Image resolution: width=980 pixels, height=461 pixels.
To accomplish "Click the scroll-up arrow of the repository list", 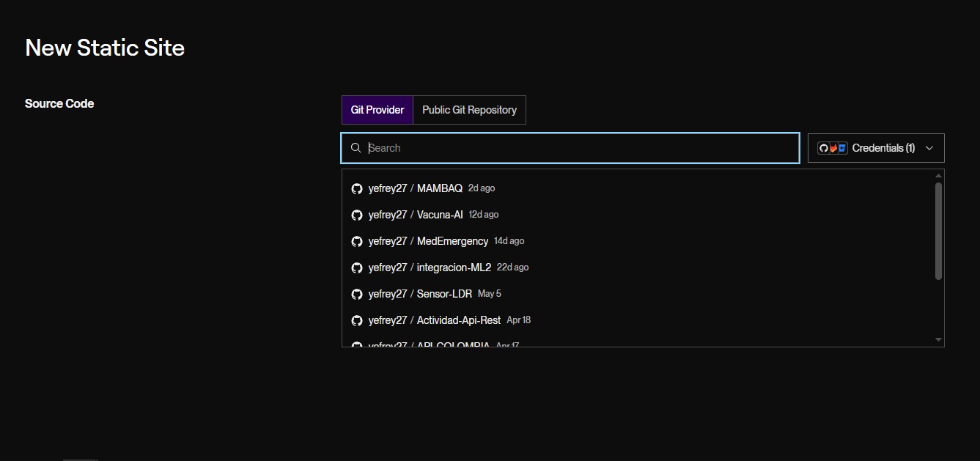I will point(938,176).
